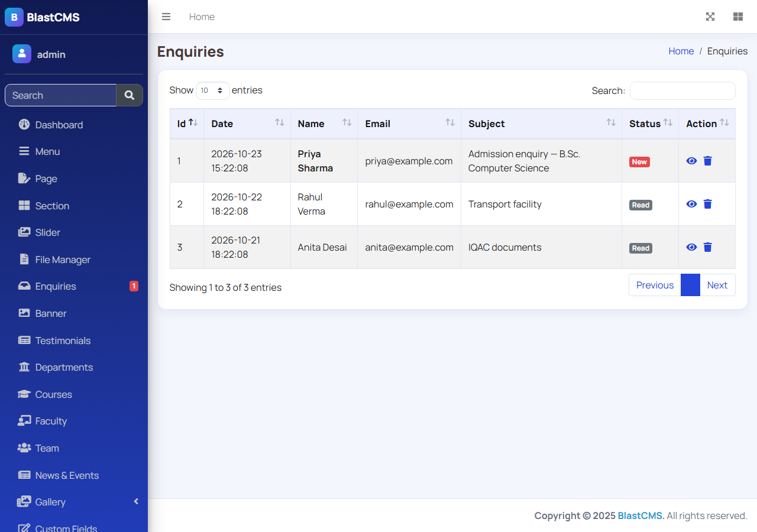Click the BlastCMS logo icon
This screenshot has height=532, width=757.
(x=14, y=17)
